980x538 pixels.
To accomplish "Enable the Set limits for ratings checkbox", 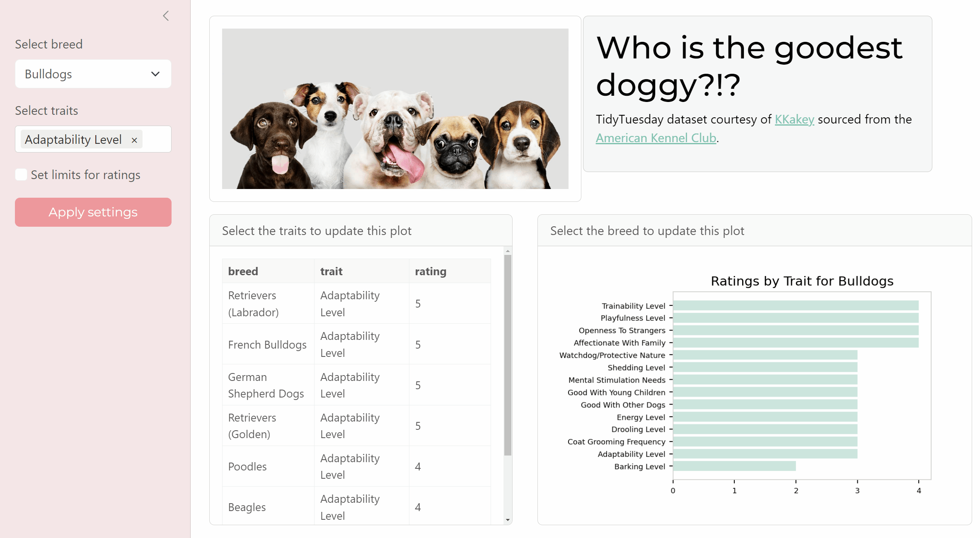I will (x=21, y=174).
